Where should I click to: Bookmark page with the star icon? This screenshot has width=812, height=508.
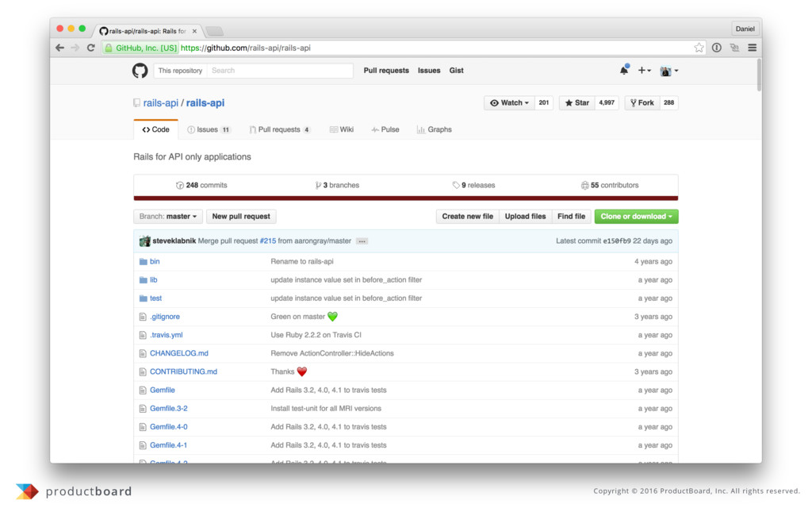699,48
